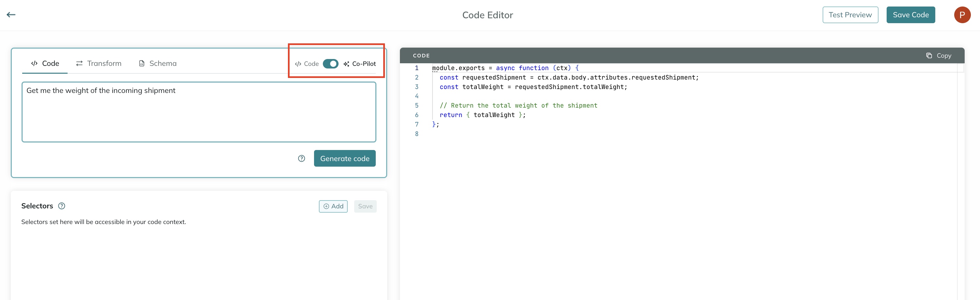
Task: Click the Selectors heading
Action: [37, 206]
